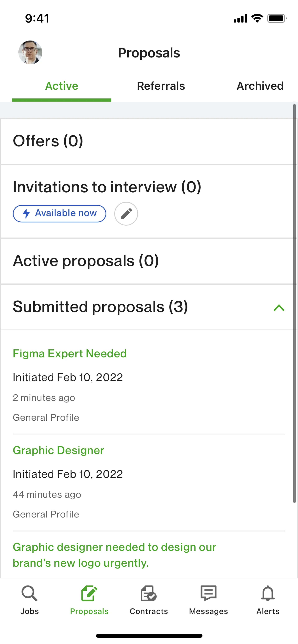Switch to the Archived tab
The height and width of the screenshot is (644, 298).
click(260, 86)
